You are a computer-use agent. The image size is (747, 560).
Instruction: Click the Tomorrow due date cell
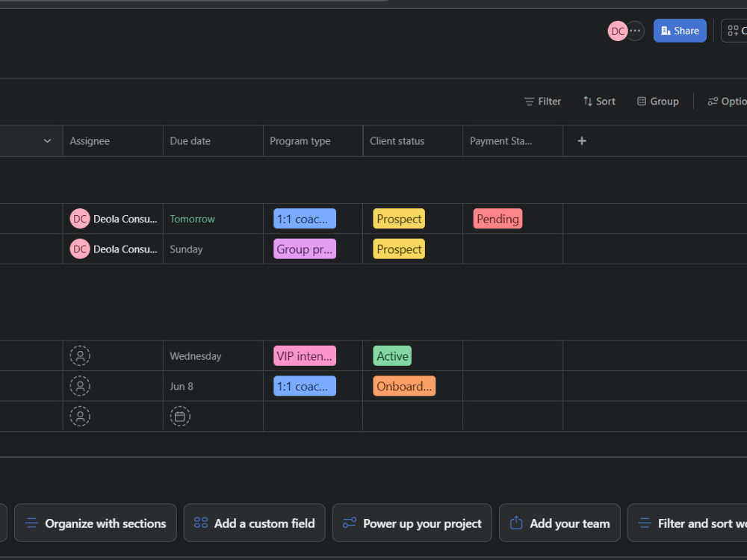click(213, 219)
